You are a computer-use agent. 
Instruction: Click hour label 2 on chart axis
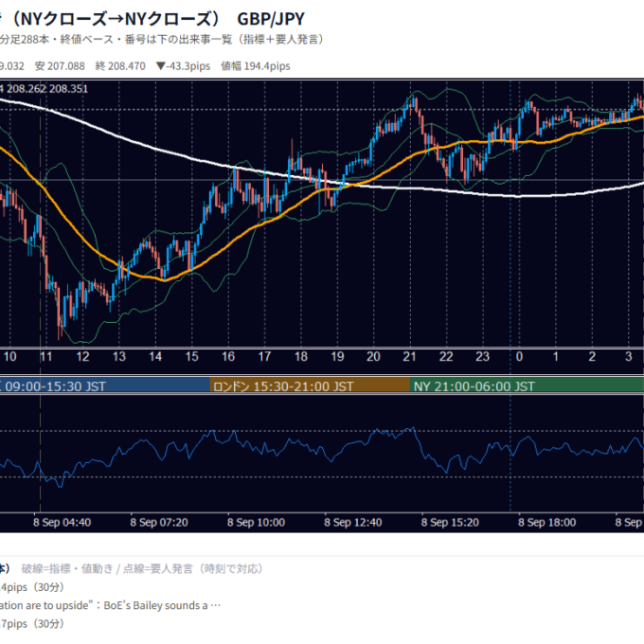592,356
